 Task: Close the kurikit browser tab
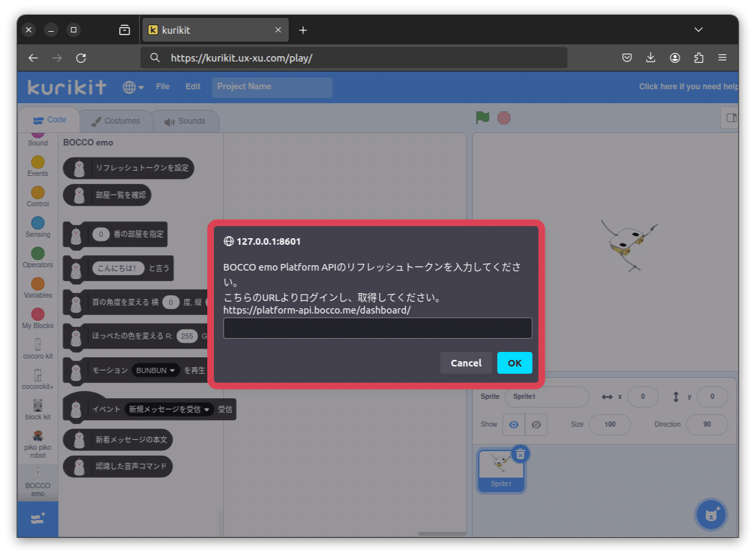[x=278, y=30]
